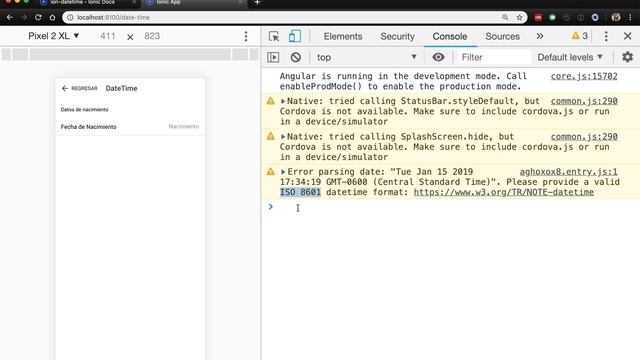Open the blue circular extension icon
Screen dimensions: 640x360
pos(595,18)
